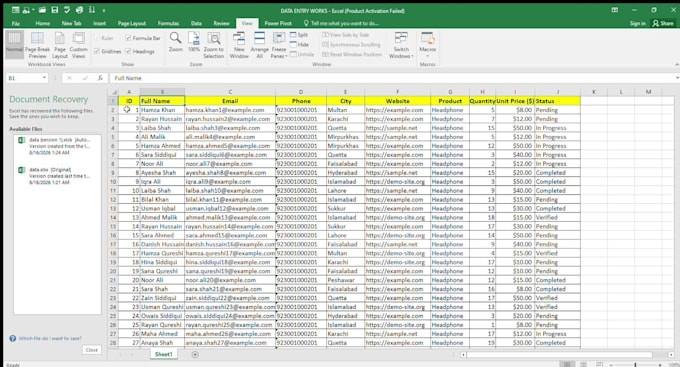Switch to the Insert tab
This screenshot has height=367, width=680.
tap(99, 23)
